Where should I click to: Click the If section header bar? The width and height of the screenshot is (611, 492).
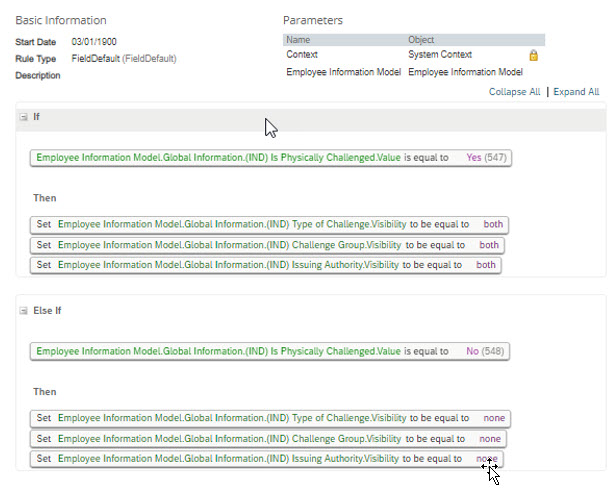point(311,117)
